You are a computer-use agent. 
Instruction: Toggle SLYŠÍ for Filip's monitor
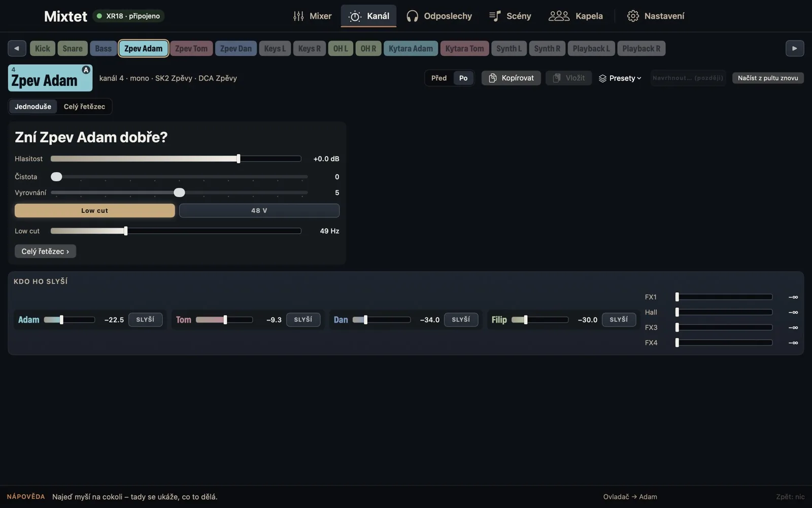619,320
